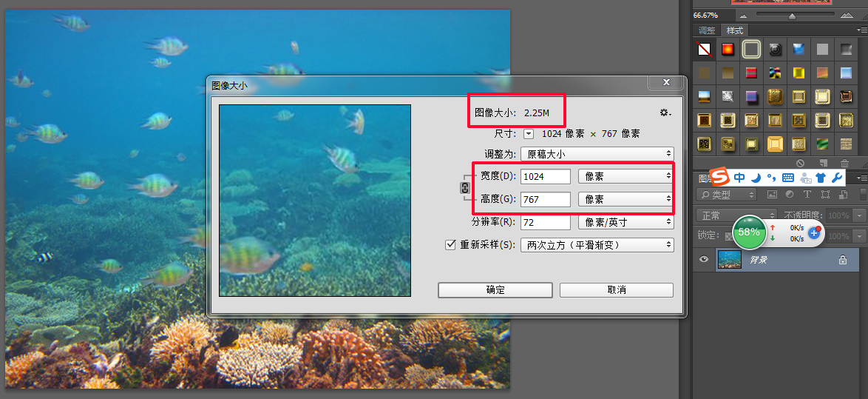Switch to the 调整 tab
868x399 pixels.
pyautogui.click(x=707, y=30)
